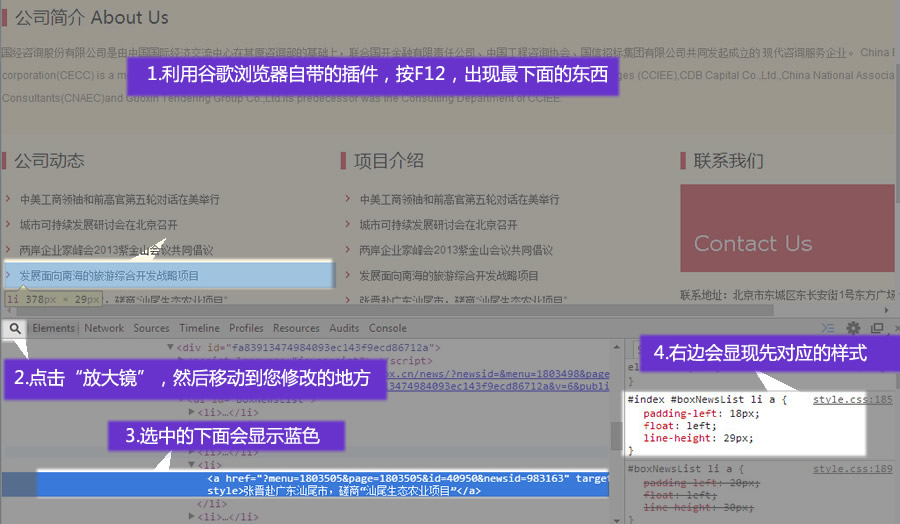Click the Elements panel vertical scrollbar thumb
Image resolution: width=900 pixels, height=524 pixels.
click(x=616, y=436)
